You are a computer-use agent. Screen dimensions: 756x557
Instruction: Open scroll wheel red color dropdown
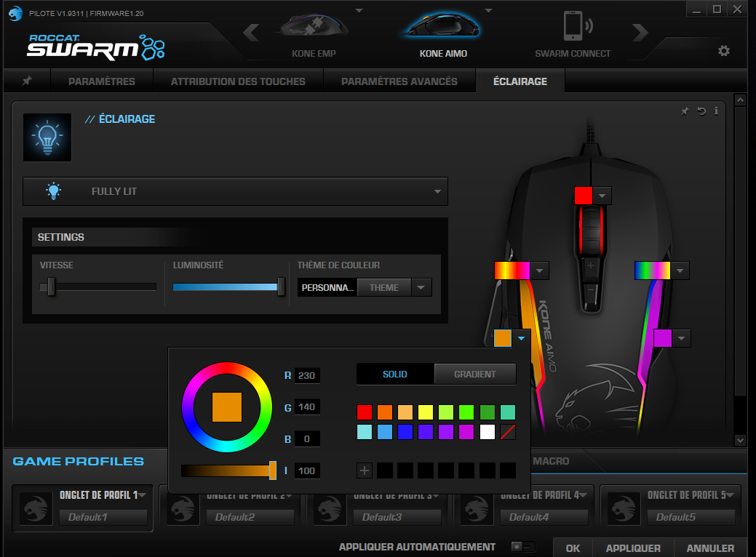[x=602, y=196]
